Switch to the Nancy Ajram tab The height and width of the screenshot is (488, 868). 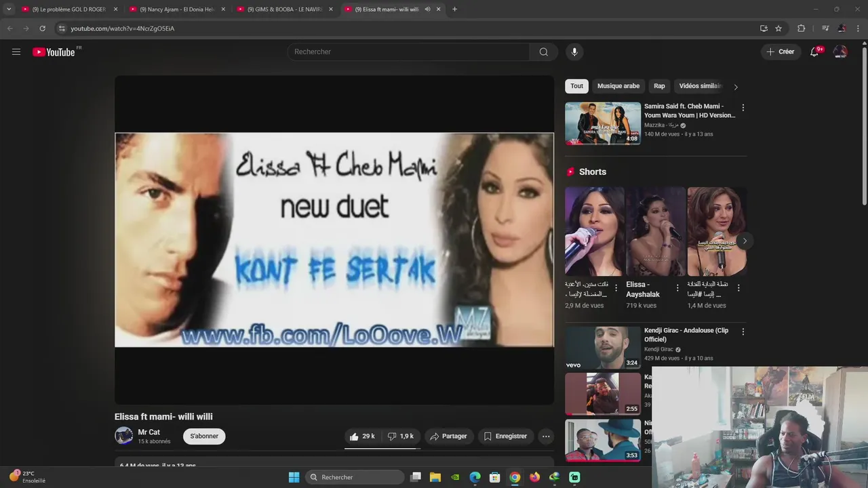[176, 9]
